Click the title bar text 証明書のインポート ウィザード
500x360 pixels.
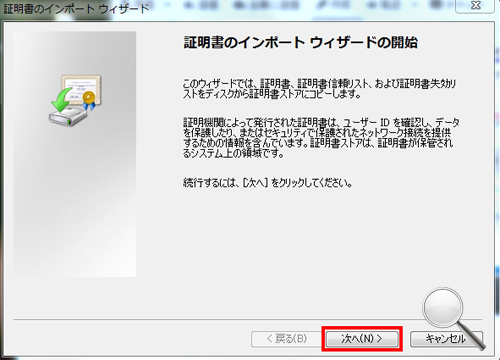coord(76,9)
